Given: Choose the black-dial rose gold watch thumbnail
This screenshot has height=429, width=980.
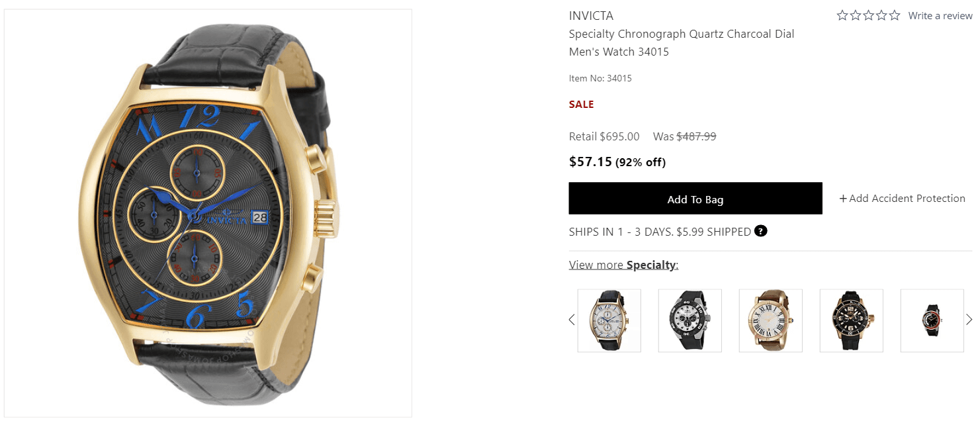Looking at the screenshot, I should coord(851,320).
